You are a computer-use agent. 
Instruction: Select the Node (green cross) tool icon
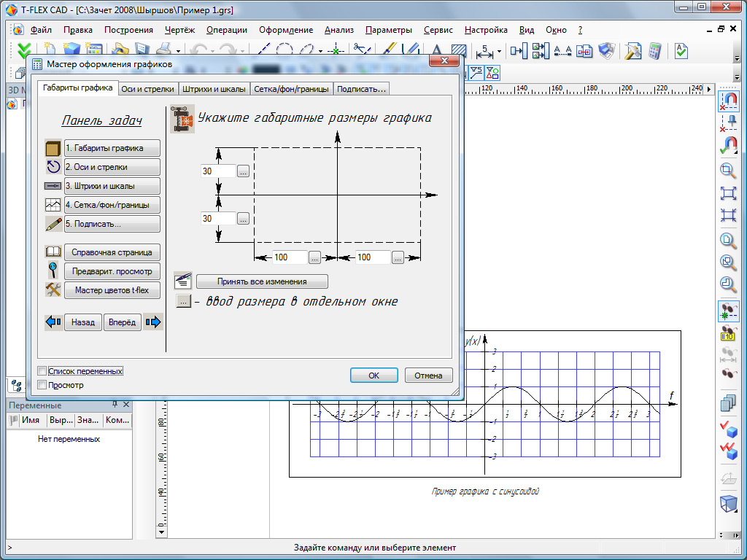[x=336, y=50]
